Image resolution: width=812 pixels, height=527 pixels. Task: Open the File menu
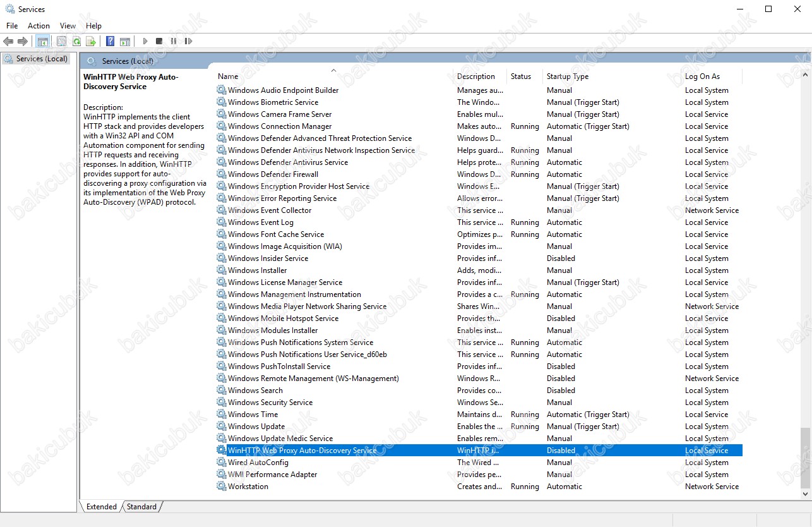pyautogui.click(x=12, y=26)
